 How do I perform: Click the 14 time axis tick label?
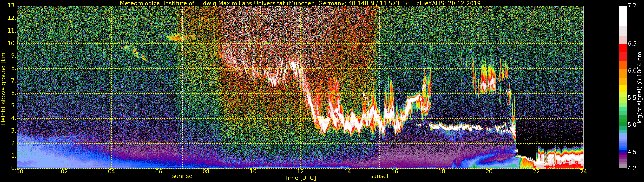coord(348,171)
